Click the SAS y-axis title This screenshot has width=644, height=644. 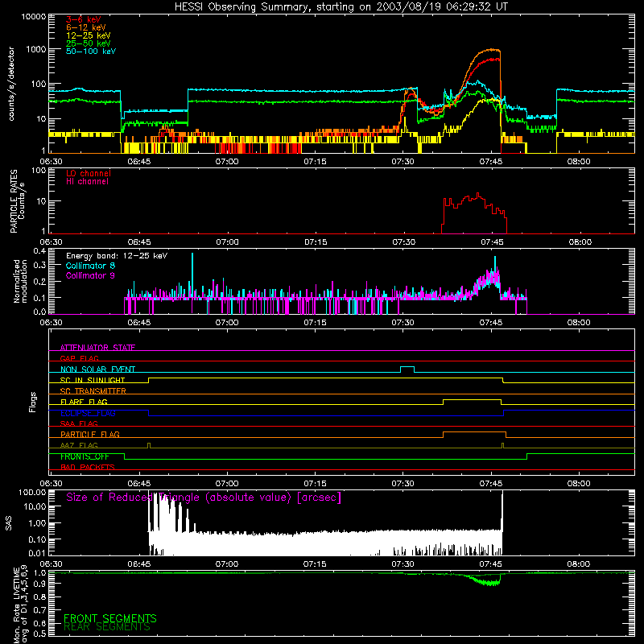[9, 523]
